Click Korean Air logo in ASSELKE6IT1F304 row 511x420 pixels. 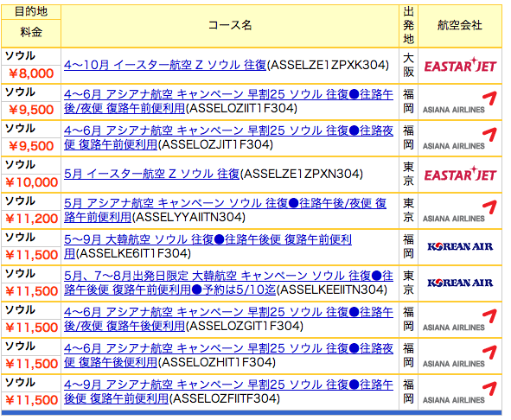[x=460, y=246]
